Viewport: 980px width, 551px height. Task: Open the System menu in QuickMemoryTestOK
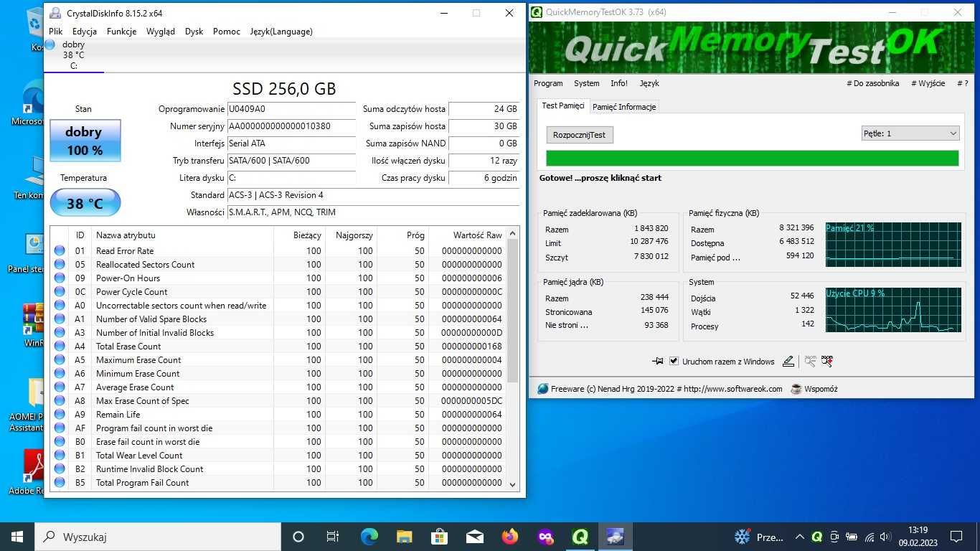586,83
